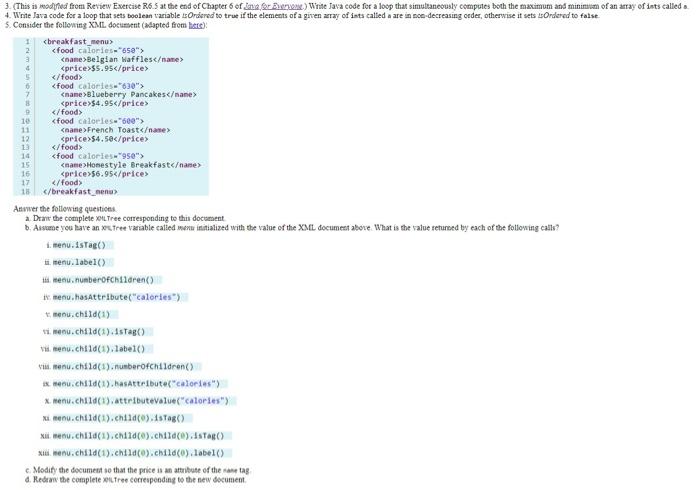Click the $4.95 price line
The height and width of the screenshot is (490, 700).
point(104,104)
